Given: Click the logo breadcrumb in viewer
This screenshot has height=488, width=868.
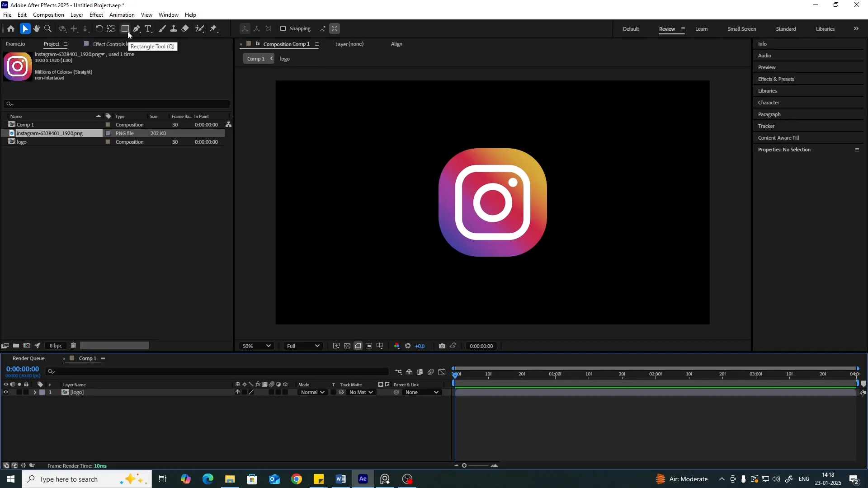Looking at the screenshot, I should (285, 59).
